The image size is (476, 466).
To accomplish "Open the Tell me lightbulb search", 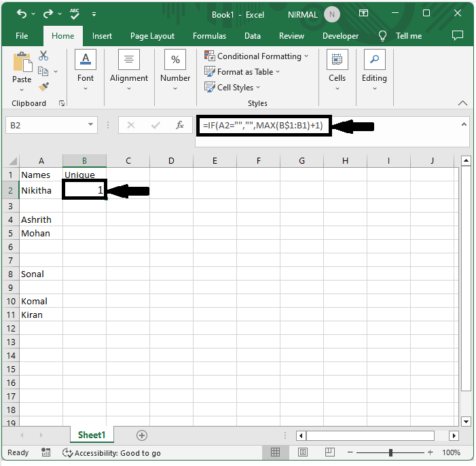I will (382, 36).
